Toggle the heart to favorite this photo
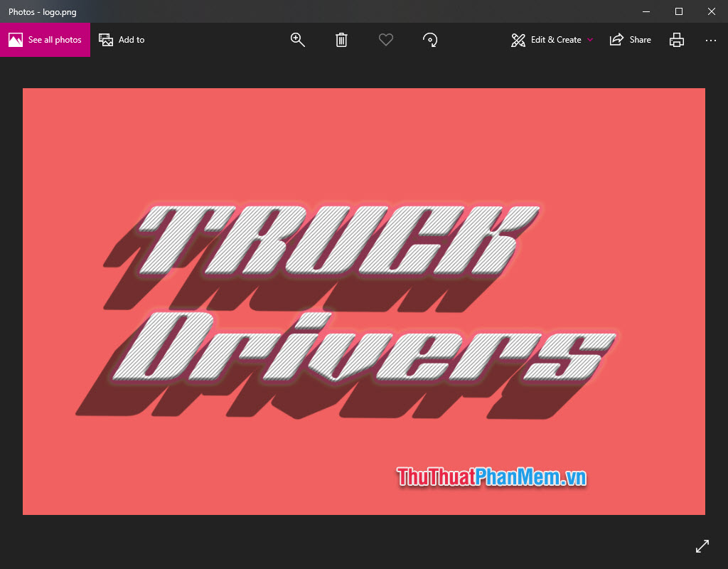 pos(386,40)
